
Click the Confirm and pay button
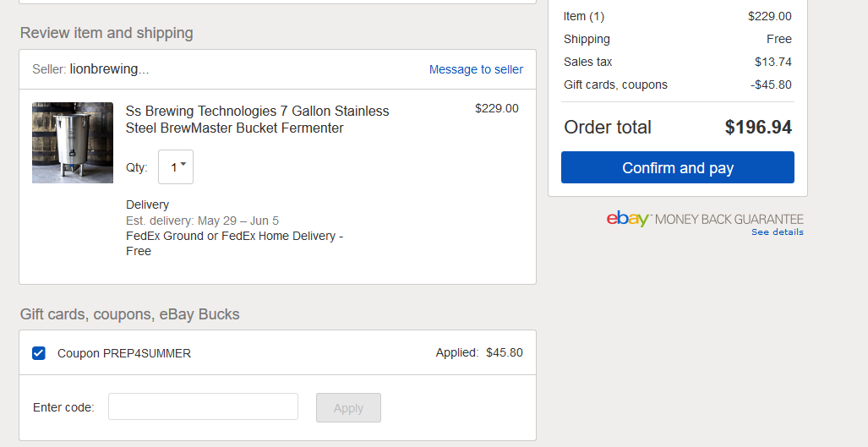tap(678, 167)
